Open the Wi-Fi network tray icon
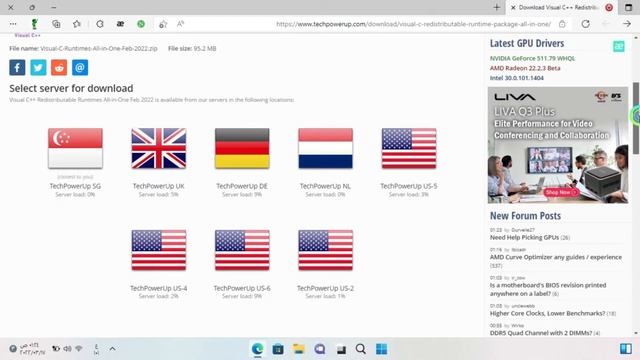The width and height of the screenshot is (640, 360). pos(79,349)
